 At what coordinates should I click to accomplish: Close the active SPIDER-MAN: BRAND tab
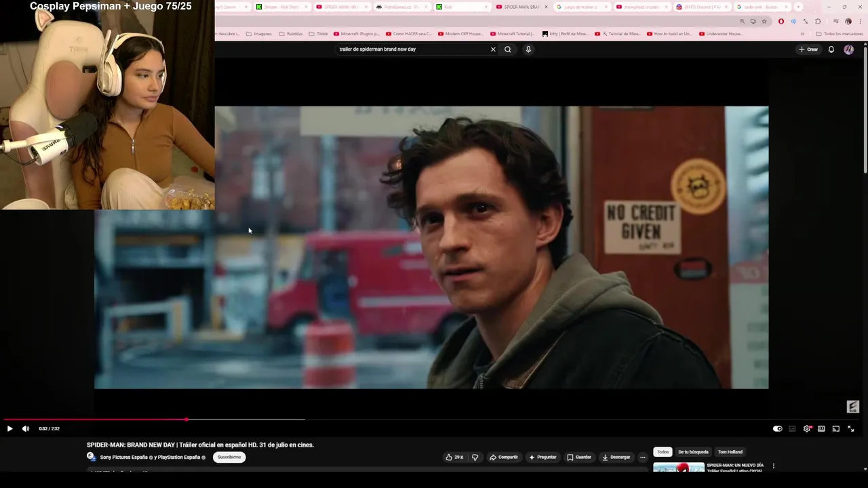[546, 7]
